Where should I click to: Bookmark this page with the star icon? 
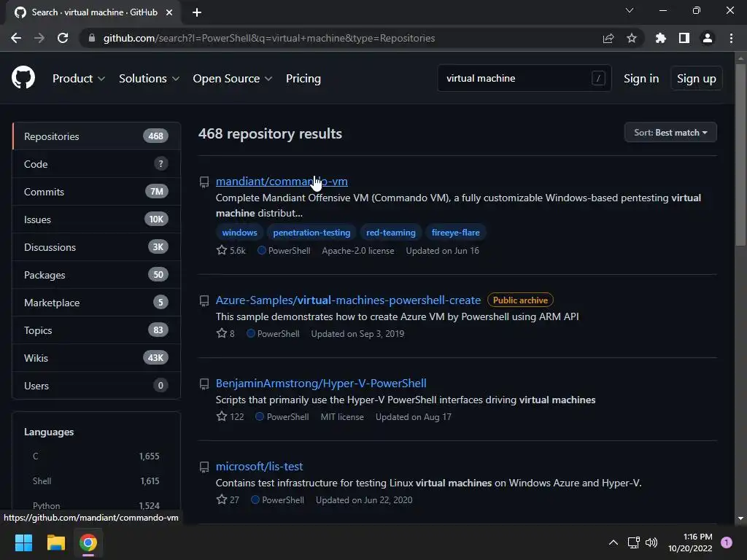point(631,38)
